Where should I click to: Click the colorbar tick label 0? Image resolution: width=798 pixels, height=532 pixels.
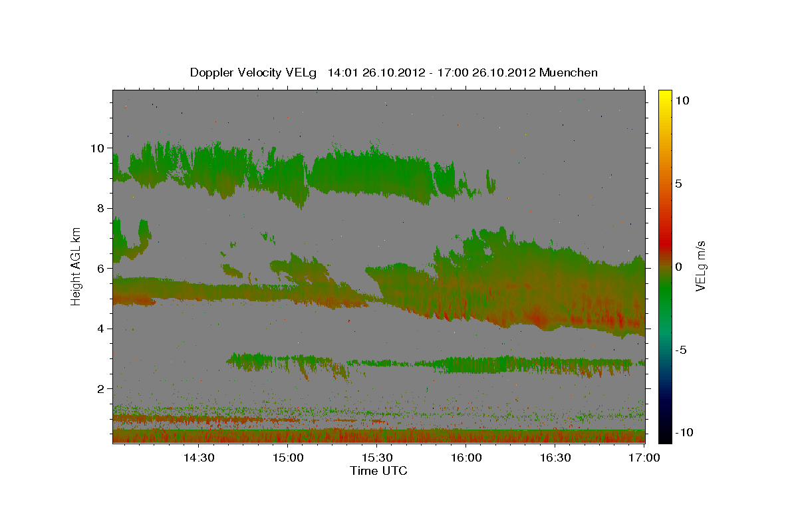(679, 266)
